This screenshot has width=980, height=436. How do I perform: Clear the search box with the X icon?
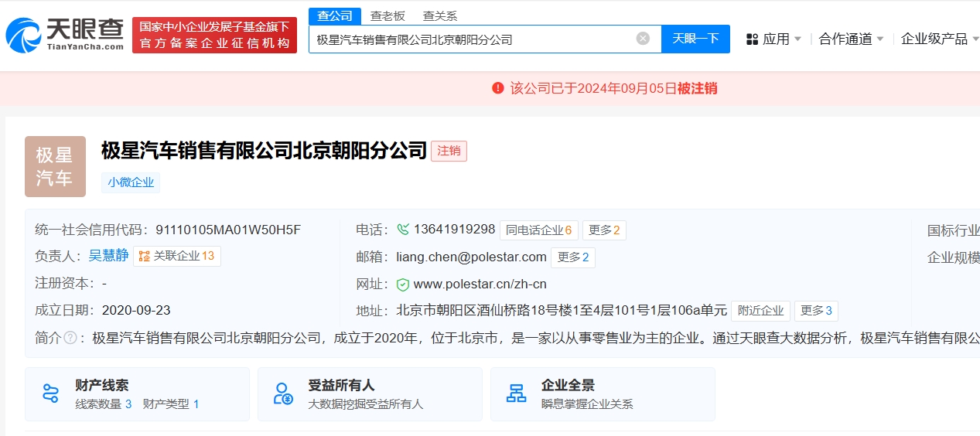(643, 39)
